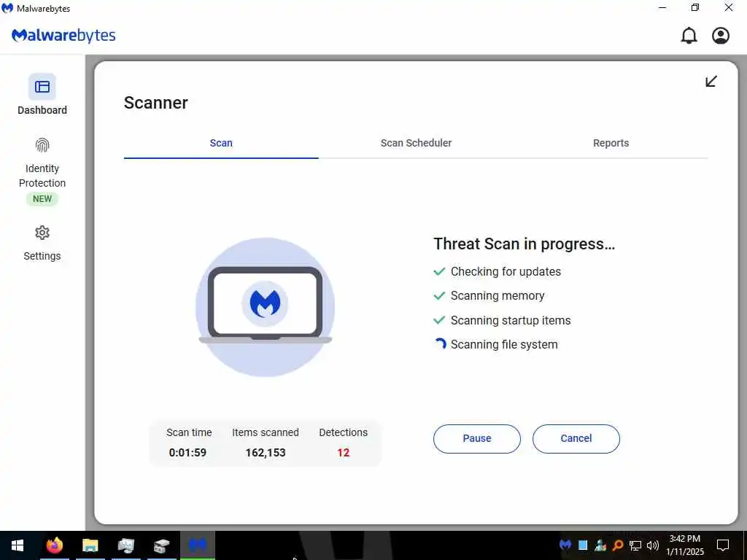This screenshot has height=560, width=747.
Task: Open the network tray icon
Action: pyautogui.click(x=635, y=545)
